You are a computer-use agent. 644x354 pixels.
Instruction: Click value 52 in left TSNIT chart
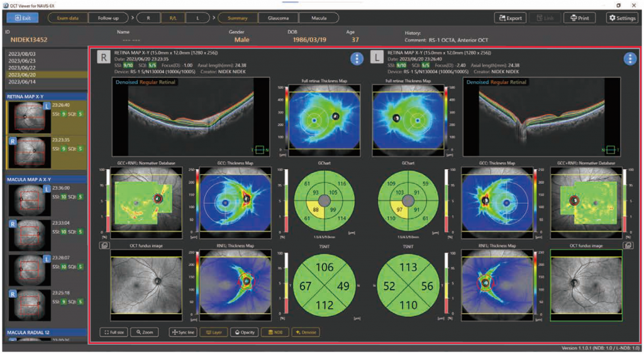point(389,286)
